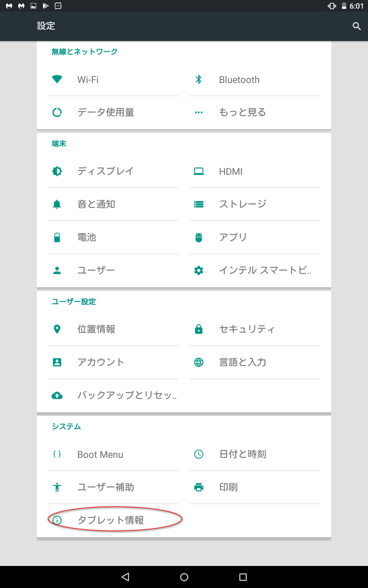
Task: Tap the printer icon
Action: pos(199,487)
